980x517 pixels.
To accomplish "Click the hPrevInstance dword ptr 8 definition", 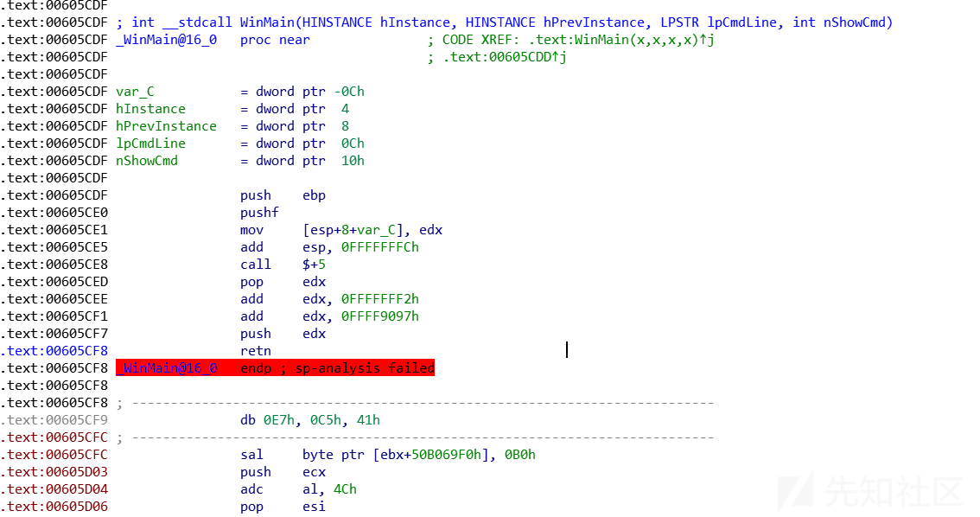I will point(232,126).
